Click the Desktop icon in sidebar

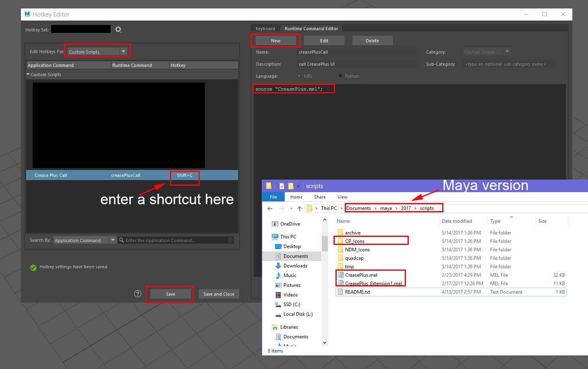tap(278, 247)
